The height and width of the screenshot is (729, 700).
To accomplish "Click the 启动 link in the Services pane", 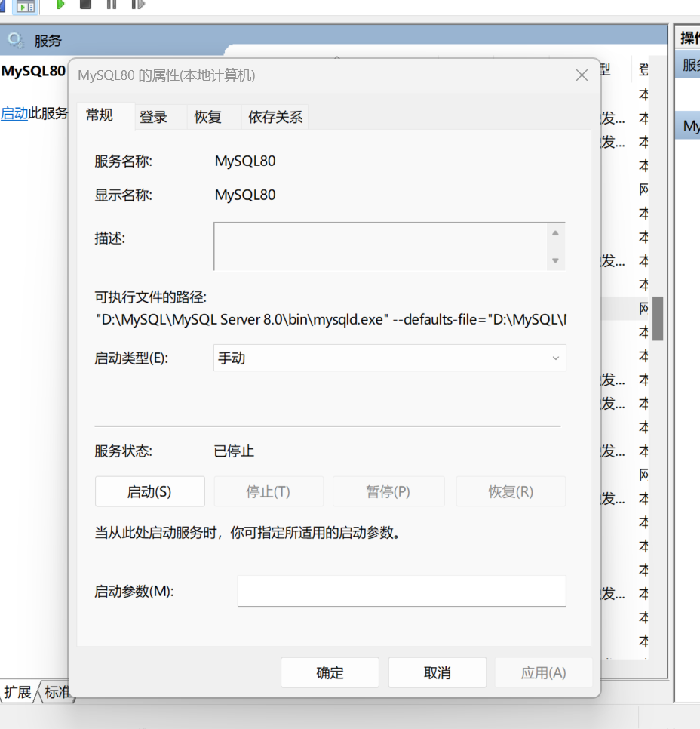I will click(14, 113).
